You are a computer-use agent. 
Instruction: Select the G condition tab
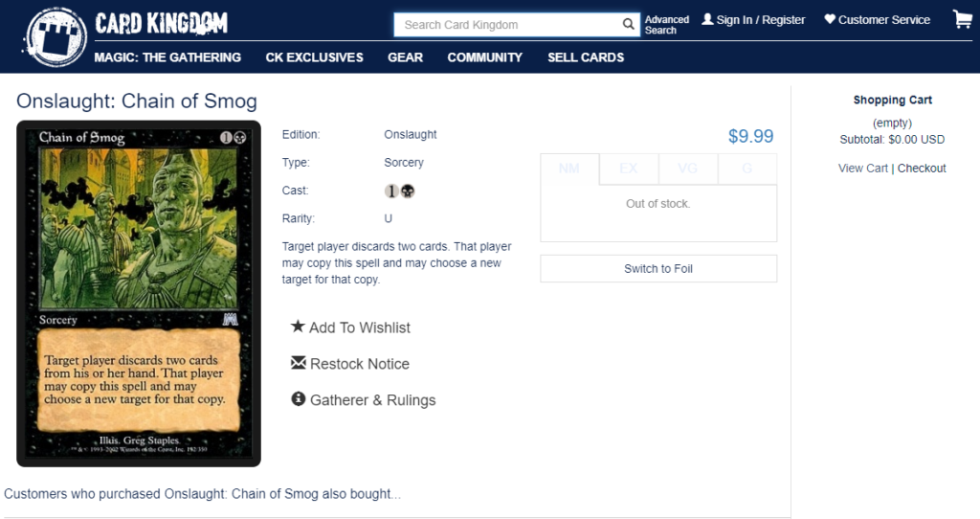pos(747,169)
